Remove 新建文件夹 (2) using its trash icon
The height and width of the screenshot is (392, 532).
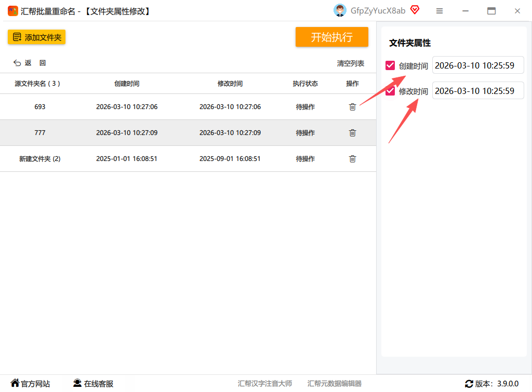click(353, 159)
